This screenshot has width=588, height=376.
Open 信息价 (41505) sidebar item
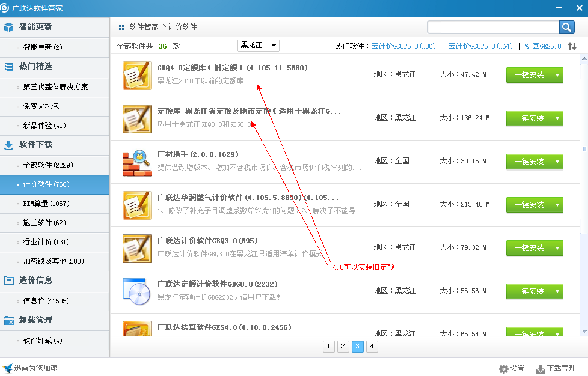coord(55,301)
